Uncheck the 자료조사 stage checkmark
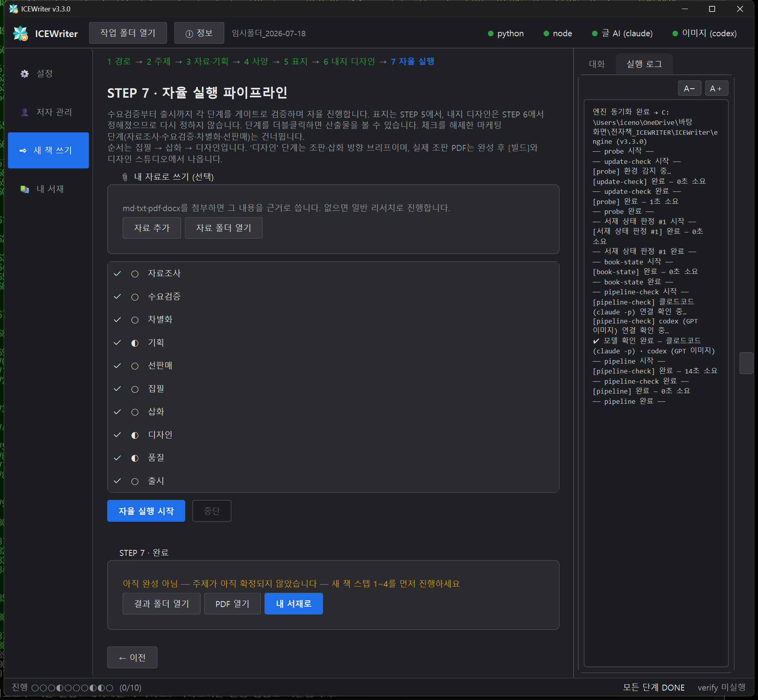Image resolution: width=758 pixels, height=700 pixels. [117, 273]
